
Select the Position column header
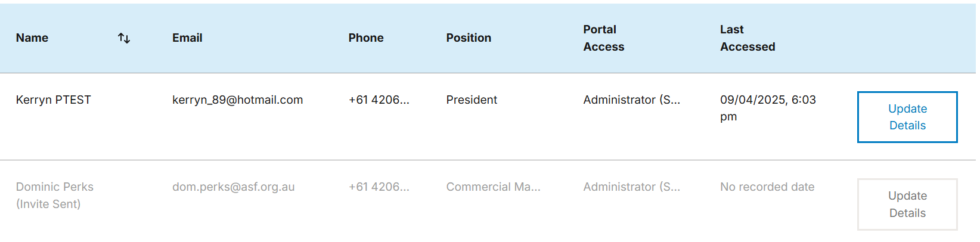click(x=469, y=38)
